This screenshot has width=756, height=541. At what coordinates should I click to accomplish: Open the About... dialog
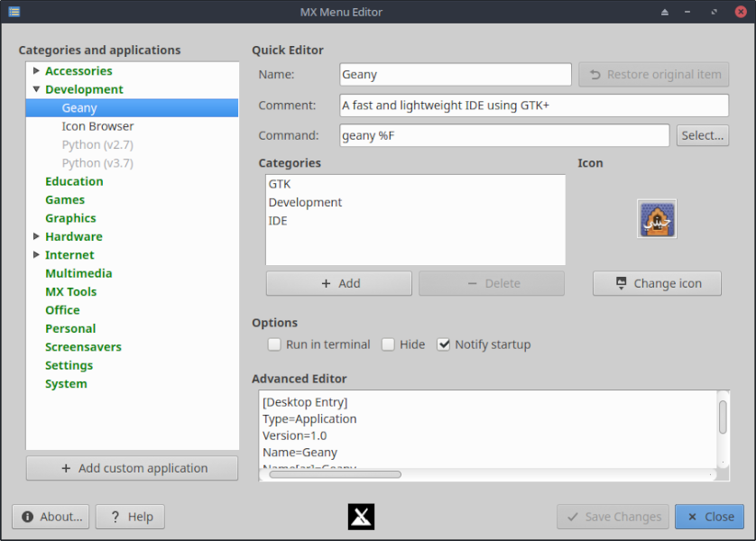pos(51,517)
